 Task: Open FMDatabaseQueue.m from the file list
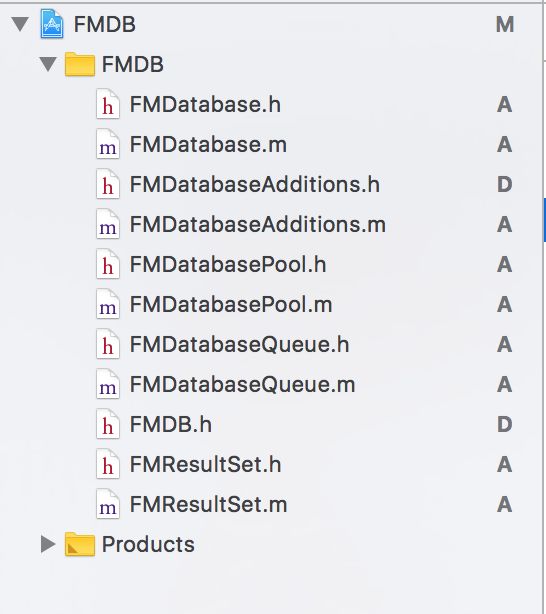(x=242, y=384)
